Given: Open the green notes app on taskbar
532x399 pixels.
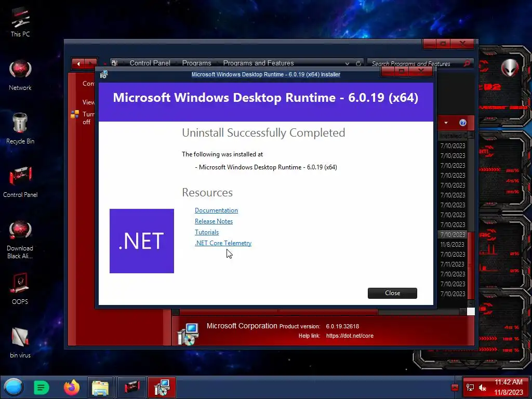Looking at the screenshot, I should (x=42, y=387).
